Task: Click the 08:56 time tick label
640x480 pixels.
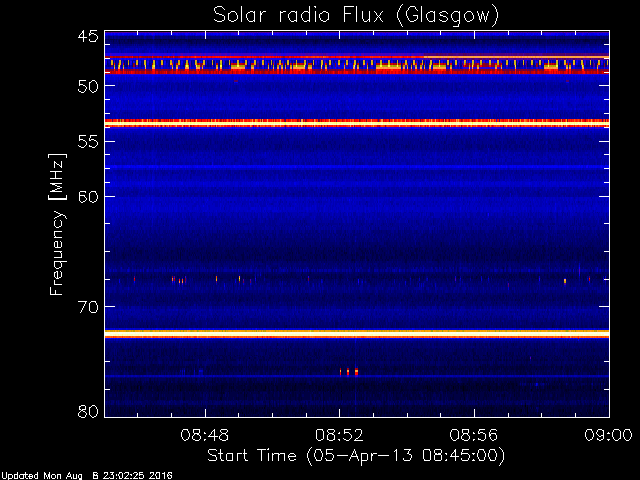Action: [474, 435]
